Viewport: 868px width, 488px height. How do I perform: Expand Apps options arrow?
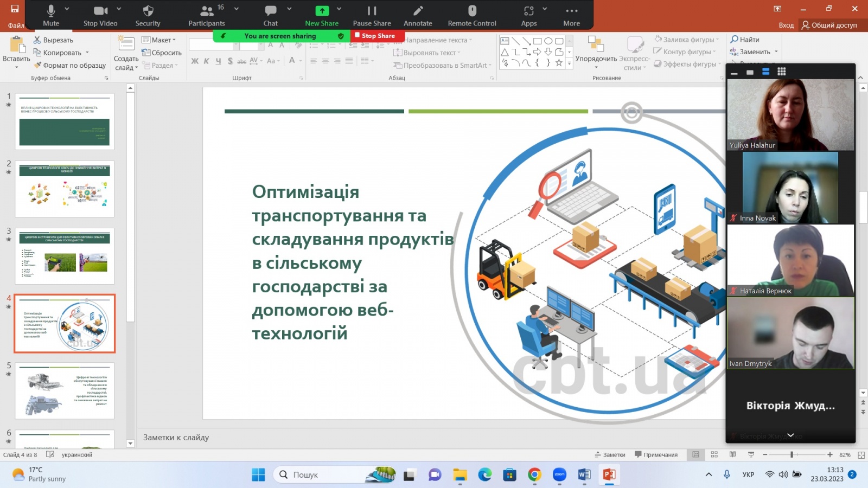(x=545, y=9)
